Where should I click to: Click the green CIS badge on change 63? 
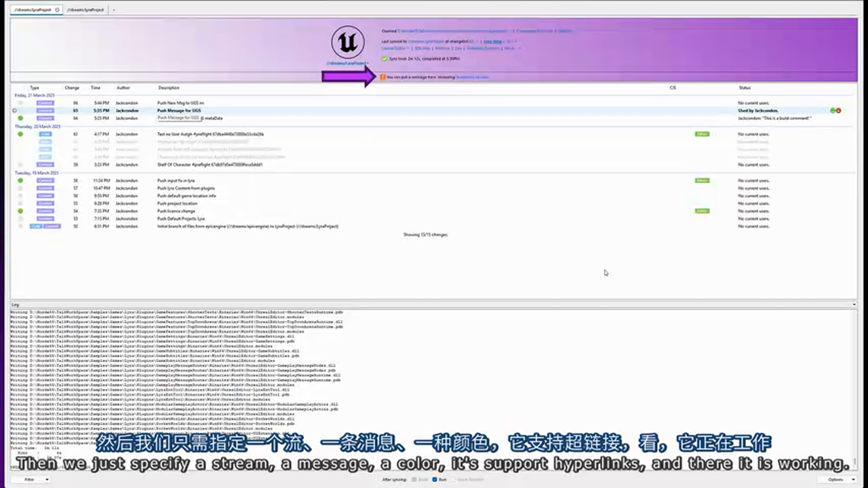(x=703, y=134)
